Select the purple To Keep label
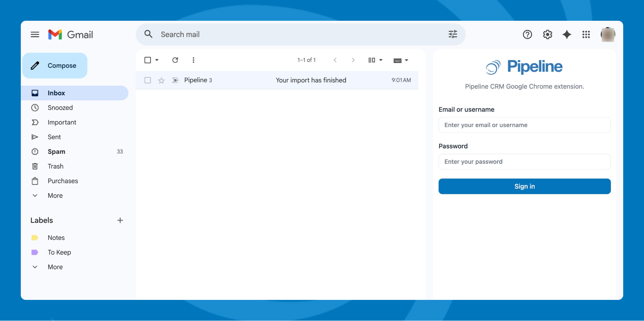This screenshot has width=644, height=321. pos(59,252)
